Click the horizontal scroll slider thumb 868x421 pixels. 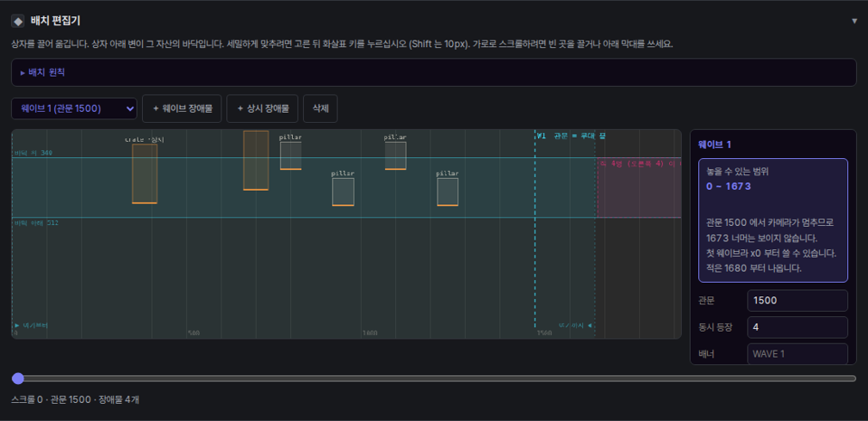point(18,379)
